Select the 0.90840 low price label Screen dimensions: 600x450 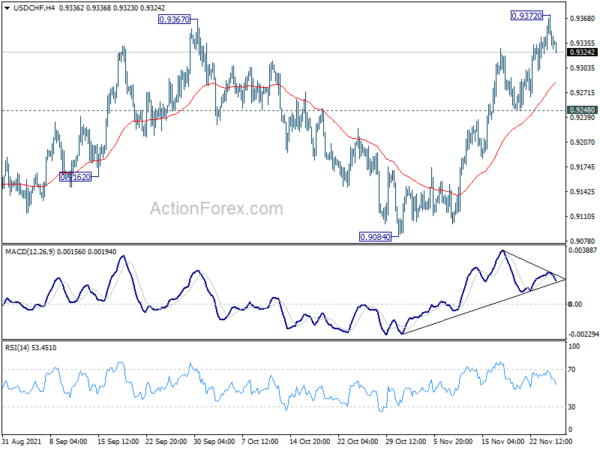(x=375, y=237)
